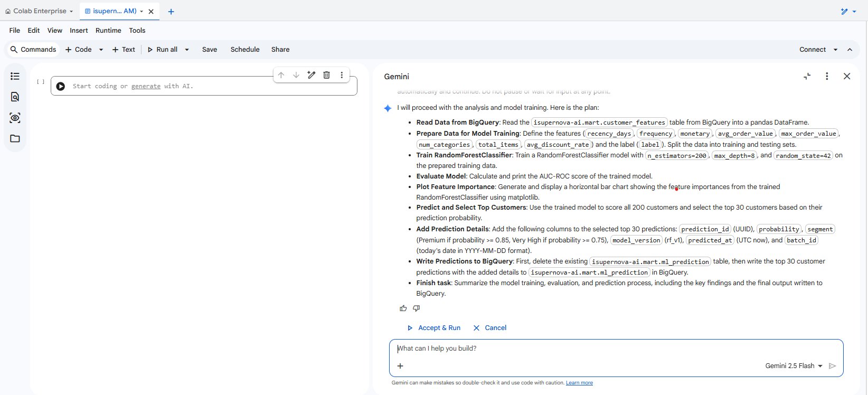The width and height of the screenshot is (868, 395).
Task: Cancel the Gemini plan
Action: point(489,328)
